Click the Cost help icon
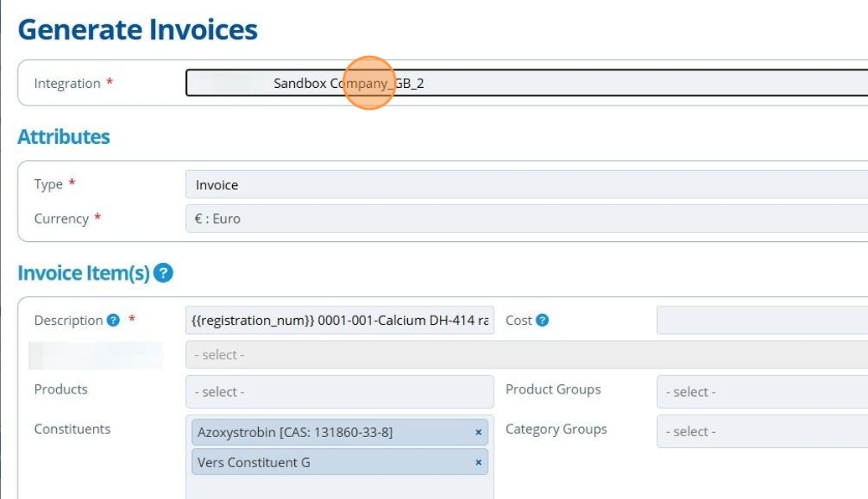This screenshot has width=868, height=499. point(542,321)
